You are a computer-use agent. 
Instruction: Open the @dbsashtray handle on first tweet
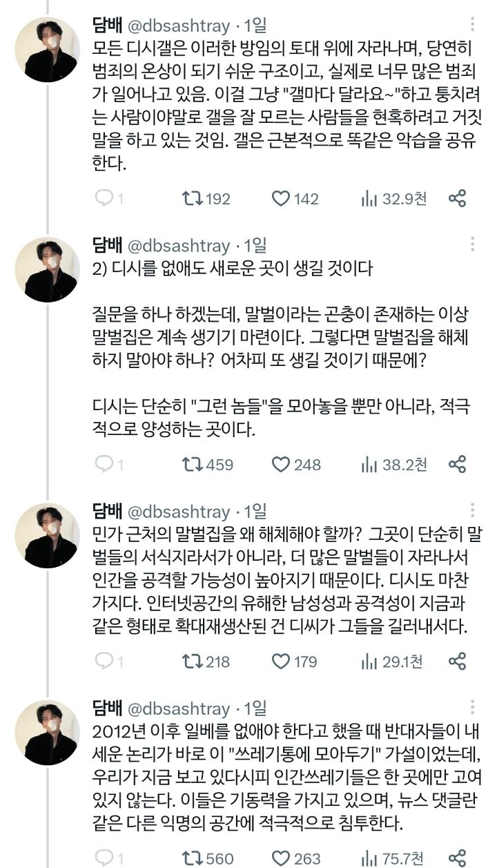pyautogui.click(x=179, y=26)
